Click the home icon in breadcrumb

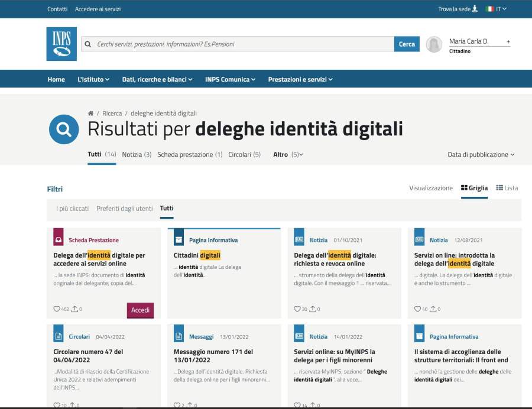pos(90,113)
